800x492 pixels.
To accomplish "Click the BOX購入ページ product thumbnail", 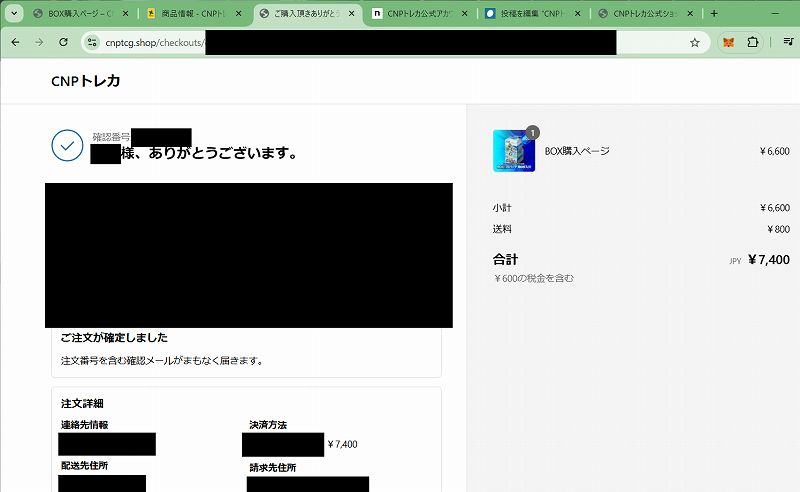I will pyautogui.click(x=514, y=151).
